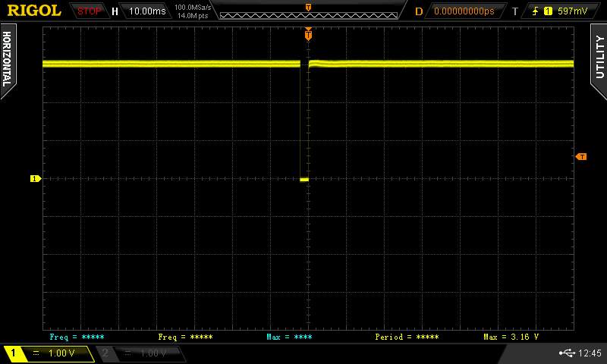Screen dimensions: 607x364
Task: Click the H timebase label
Action: (115, 11)
